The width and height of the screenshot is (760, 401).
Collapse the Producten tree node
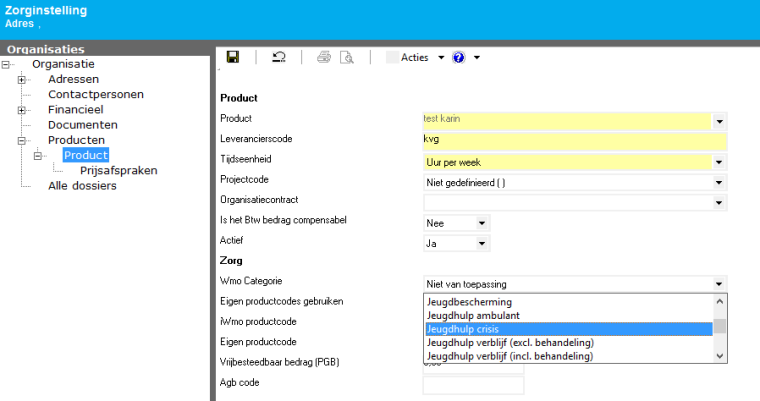click(23, 140)
